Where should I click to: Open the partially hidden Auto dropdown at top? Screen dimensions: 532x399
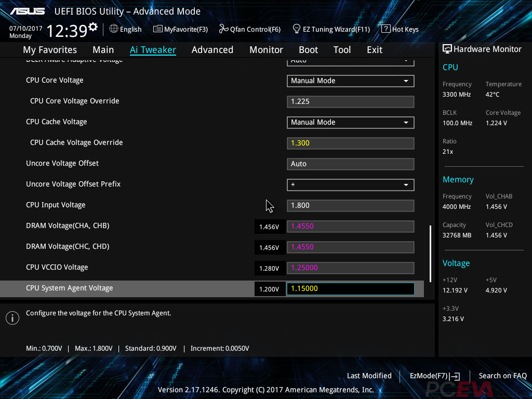351,62
